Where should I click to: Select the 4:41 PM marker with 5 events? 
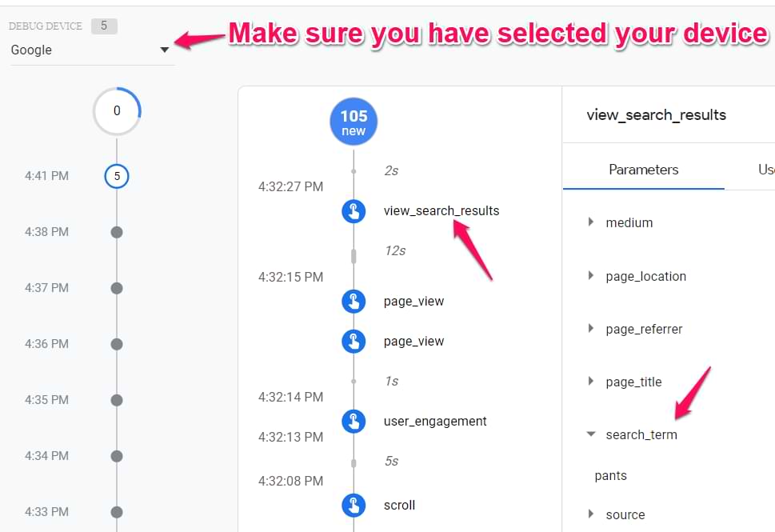click(x=117, y=176)
